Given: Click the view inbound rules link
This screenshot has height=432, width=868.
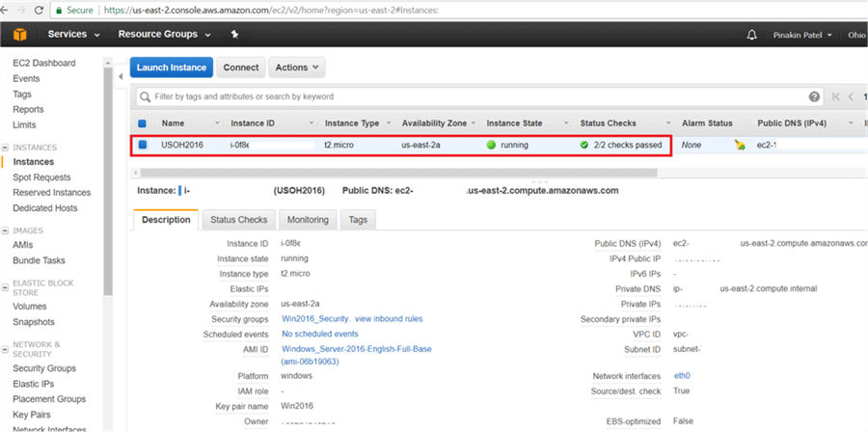Looking at the screenshot, I should point(389,319).
